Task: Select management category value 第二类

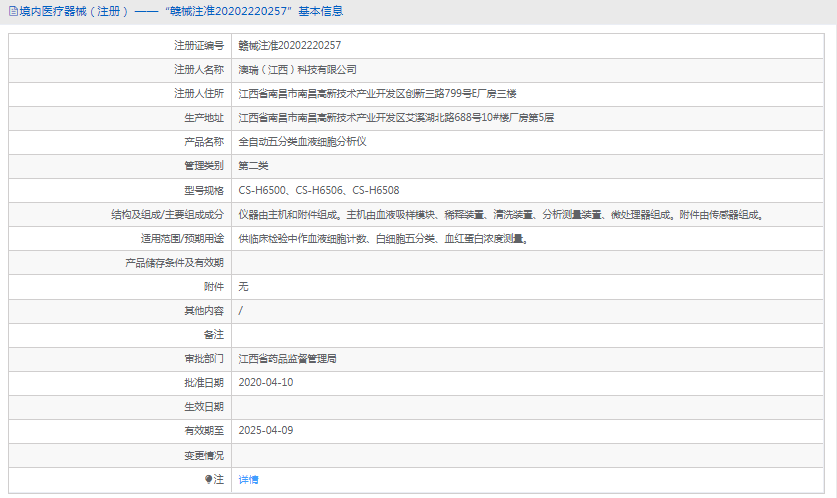Action: [x=253, y=165]
